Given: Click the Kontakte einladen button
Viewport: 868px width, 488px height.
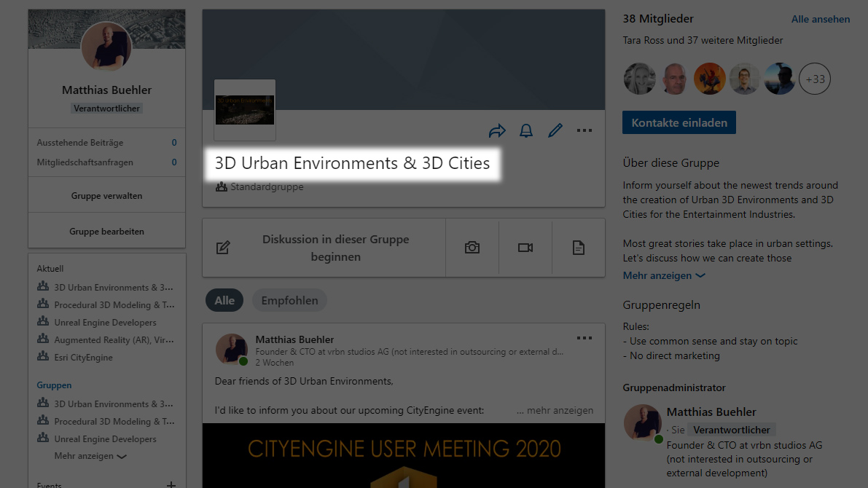Looking at the screenshot, I should [x=679, y=122].
